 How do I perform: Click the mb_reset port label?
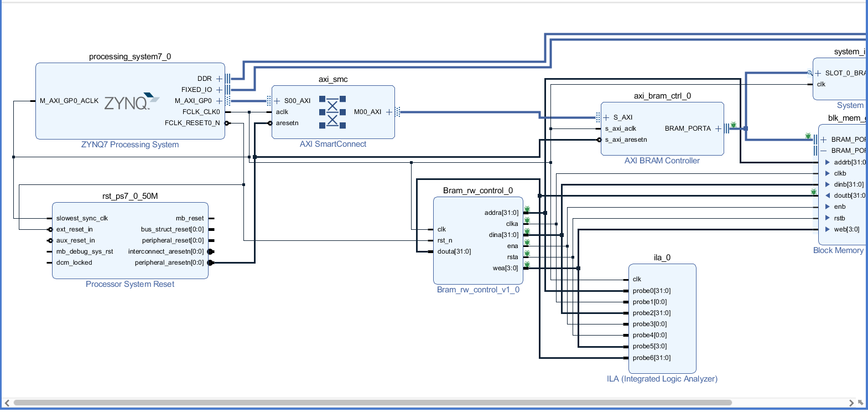(190, 218)
